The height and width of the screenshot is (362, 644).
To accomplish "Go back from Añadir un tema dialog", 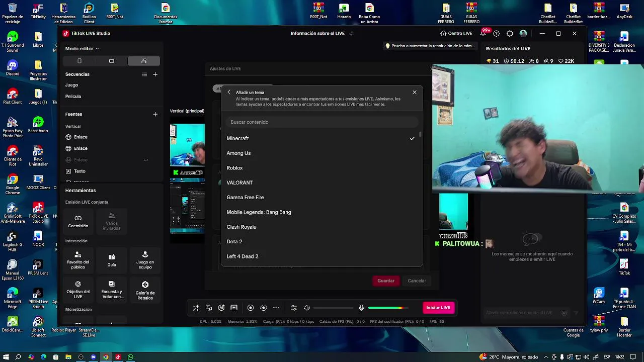I will pyautogui.click(x=229, y=93).
